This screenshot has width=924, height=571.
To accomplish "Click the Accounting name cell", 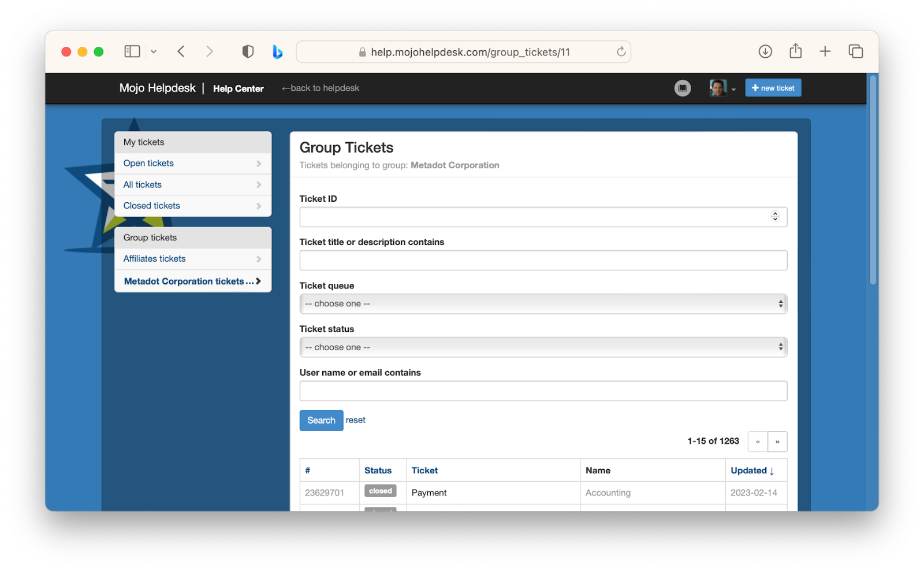I will click(608, 493).
